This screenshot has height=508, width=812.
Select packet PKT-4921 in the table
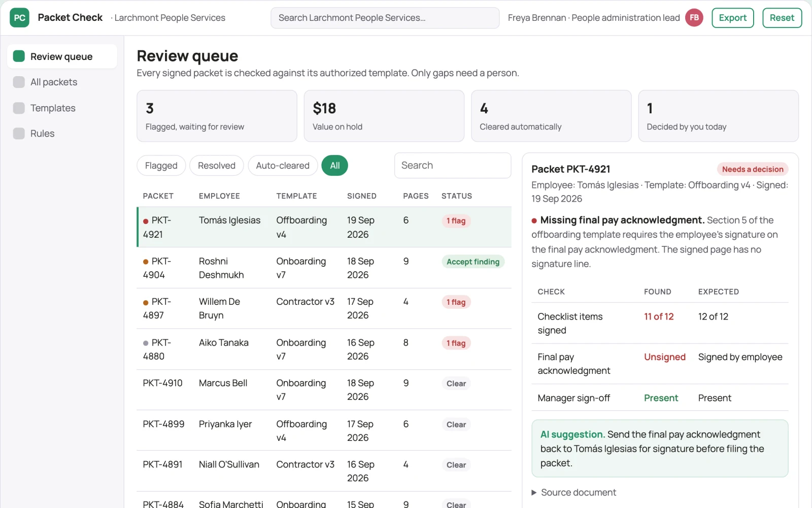324,227
